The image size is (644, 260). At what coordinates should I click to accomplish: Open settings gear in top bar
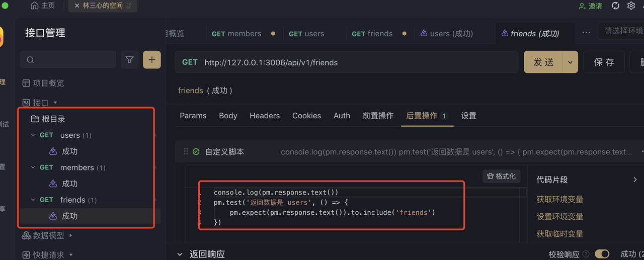[631, 6]
